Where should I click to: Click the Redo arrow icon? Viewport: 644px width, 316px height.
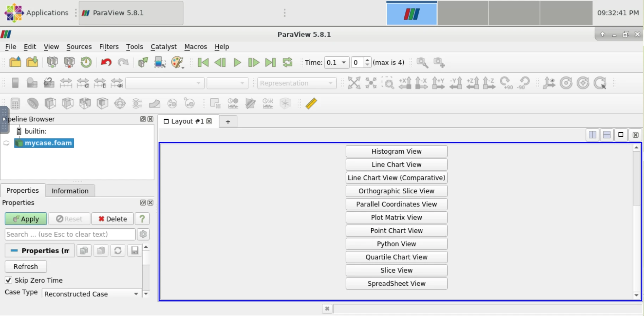pos(123,62)
